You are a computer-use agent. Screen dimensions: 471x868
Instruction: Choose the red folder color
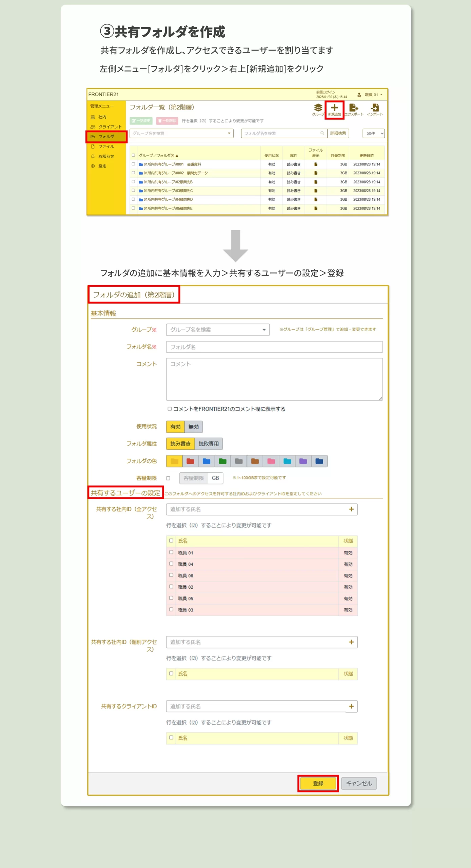pos(190,461)
